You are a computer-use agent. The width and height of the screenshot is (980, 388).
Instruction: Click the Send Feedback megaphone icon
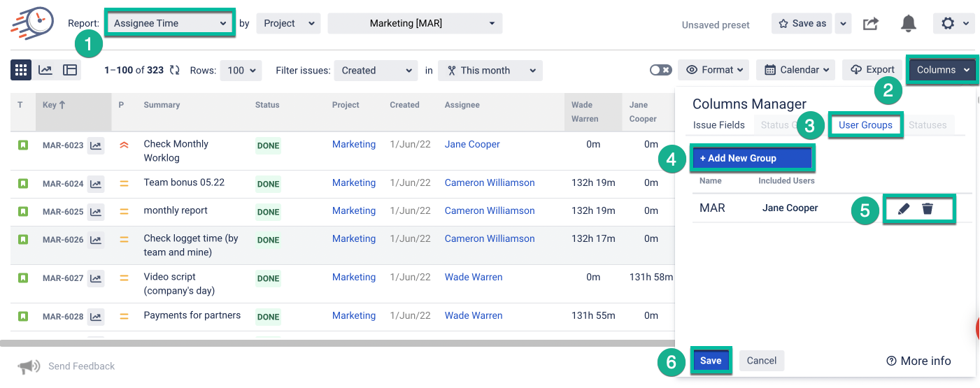point(29,366)
